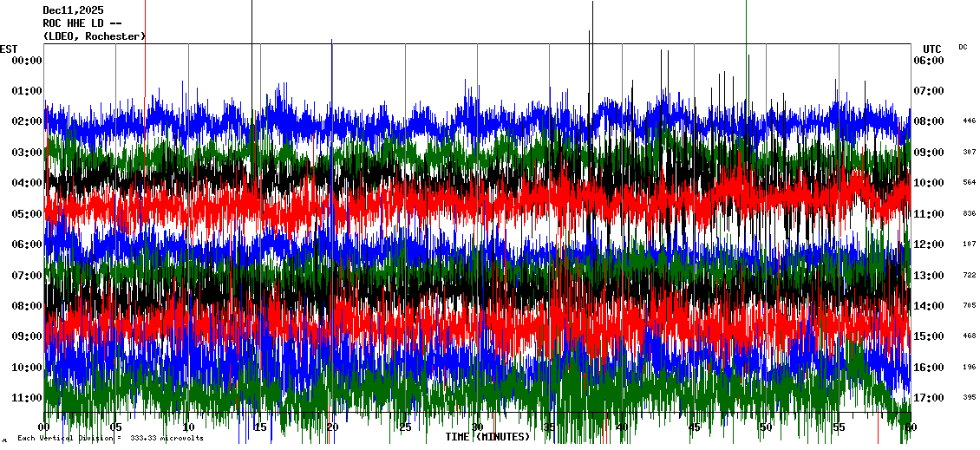Click the 08:00 label in UTC column

point(929,121)
